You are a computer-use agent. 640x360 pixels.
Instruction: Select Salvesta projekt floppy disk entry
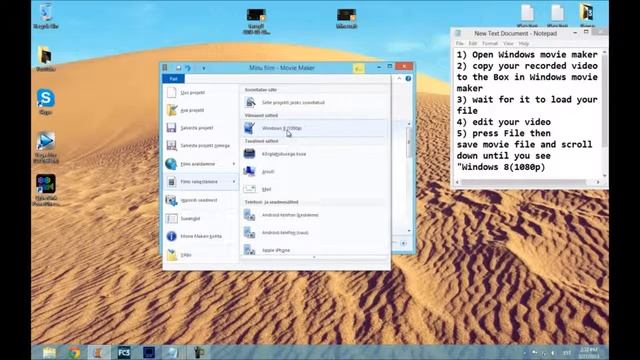coord(200,128)
